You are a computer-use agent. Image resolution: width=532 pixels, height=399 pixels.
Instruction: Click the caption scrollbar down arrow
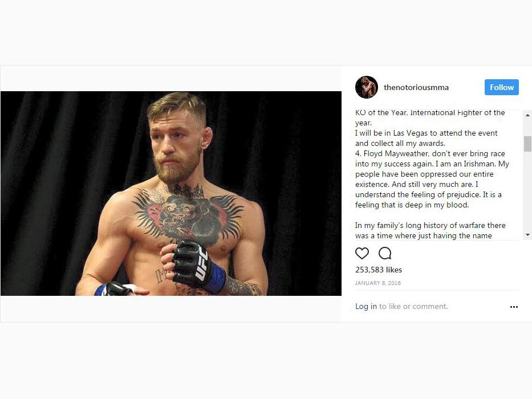coord(527,235)
